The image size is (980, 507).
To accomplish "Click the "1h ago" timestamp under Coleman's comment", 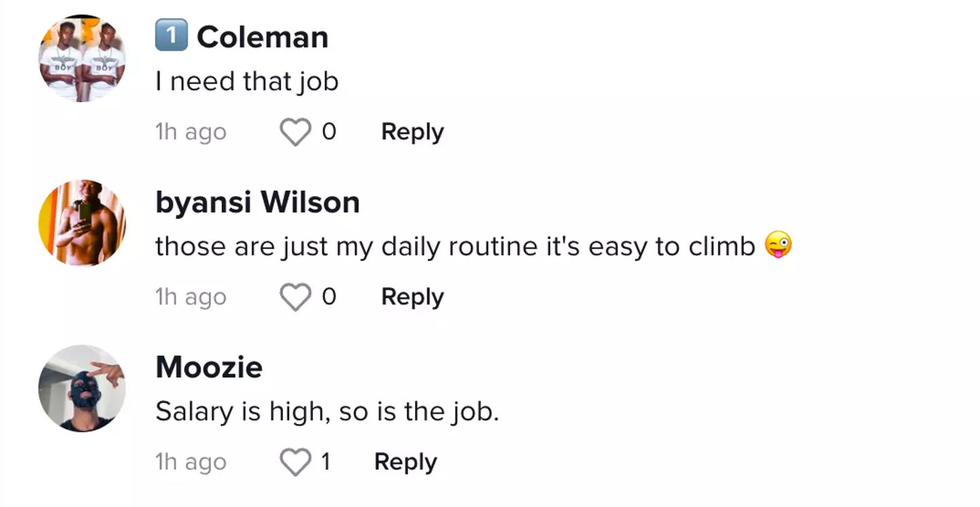I will tap(191, 132).
